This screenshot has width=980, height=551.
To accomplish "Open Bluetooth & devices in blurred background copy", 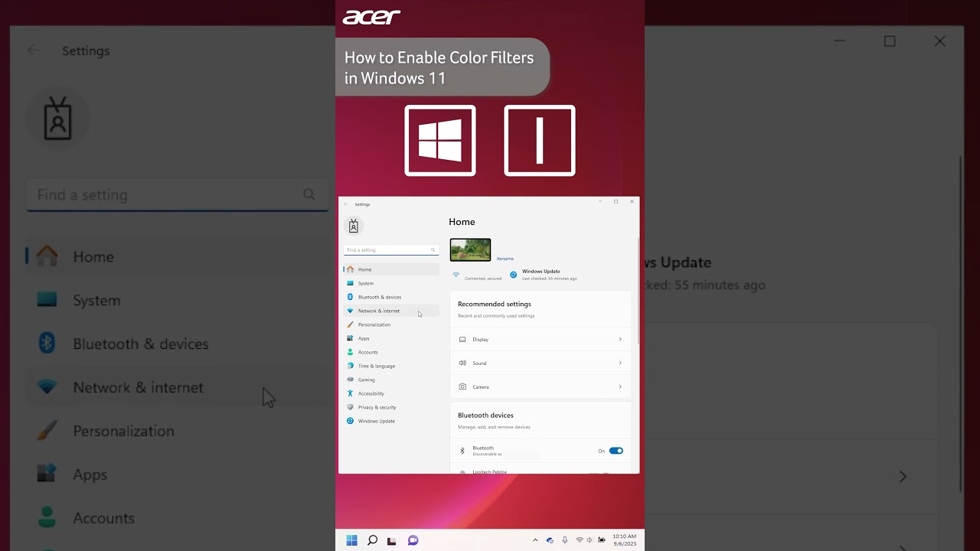I will click(178, 344).
